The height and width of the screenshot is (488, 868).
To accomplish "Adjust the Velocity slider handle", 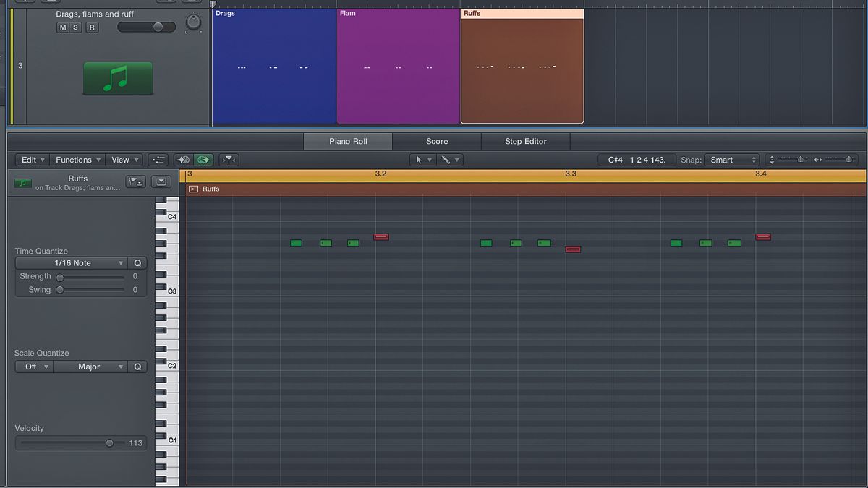I will point(109,442).
